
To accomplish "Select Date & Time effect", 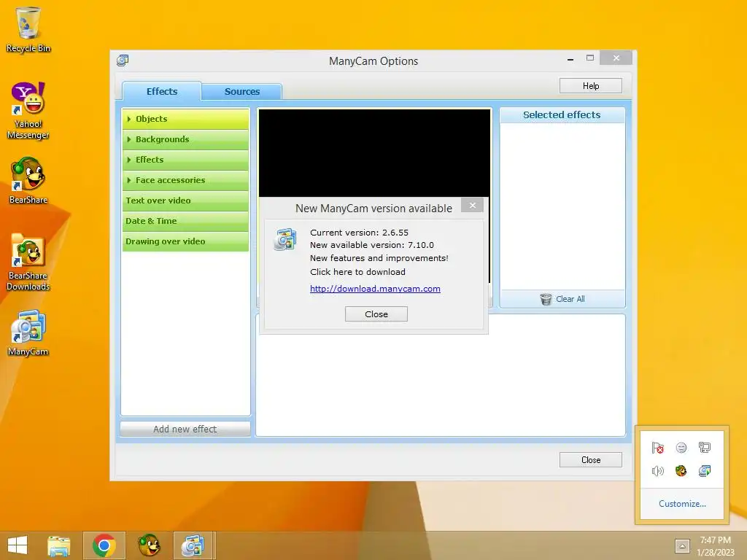I will click(185, 222).
